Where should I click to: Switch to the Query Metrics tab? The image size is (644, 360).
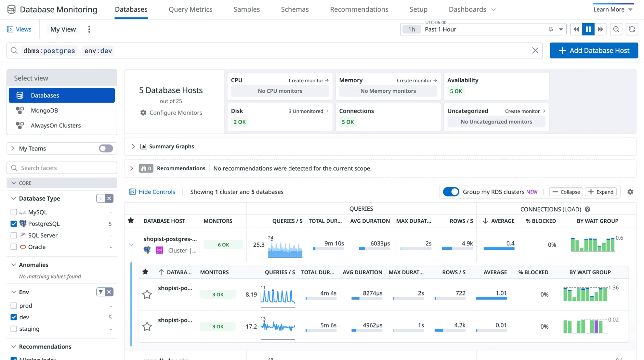coord(190,10)
